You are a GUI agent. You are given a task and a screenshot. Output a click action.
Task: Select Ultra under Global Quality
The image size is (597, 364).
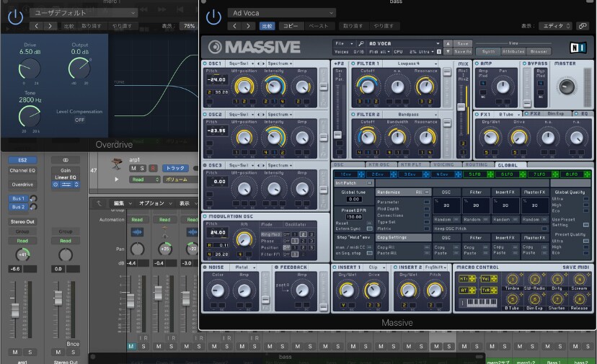pyautogui.click(x=585, y=199)
